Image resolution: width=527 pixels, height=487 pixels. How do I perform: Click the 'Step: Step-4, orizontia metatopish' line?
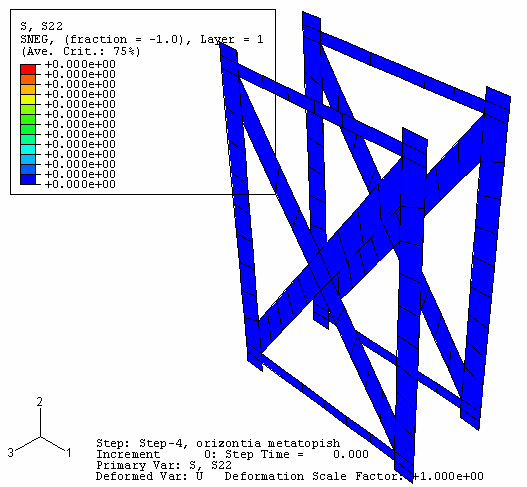[218, 443]
